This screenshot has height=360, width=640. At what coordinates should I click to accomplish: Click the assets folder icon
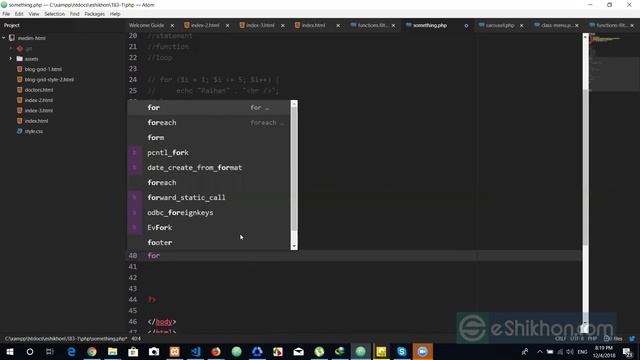[20, 59]
